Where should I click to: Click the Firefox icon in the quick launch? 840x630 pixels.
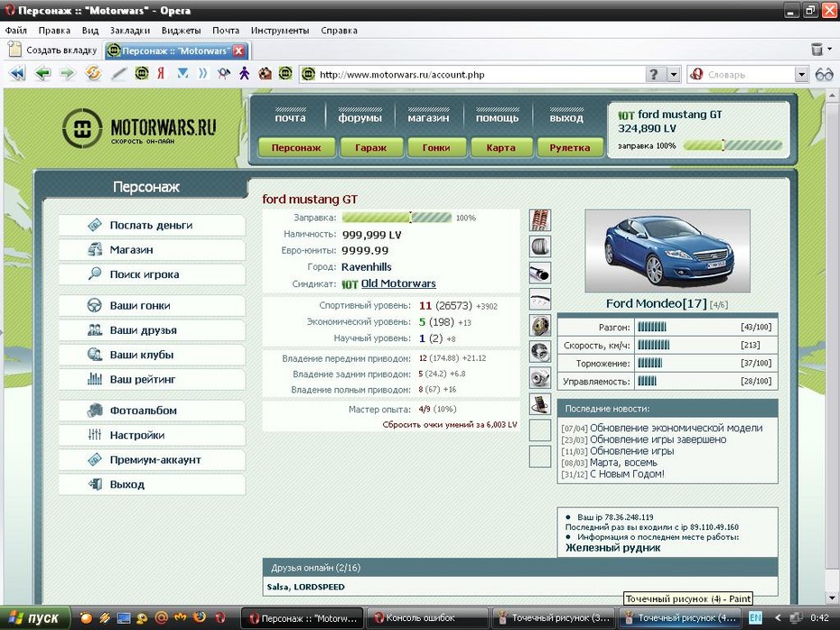[x=200, y=617]
